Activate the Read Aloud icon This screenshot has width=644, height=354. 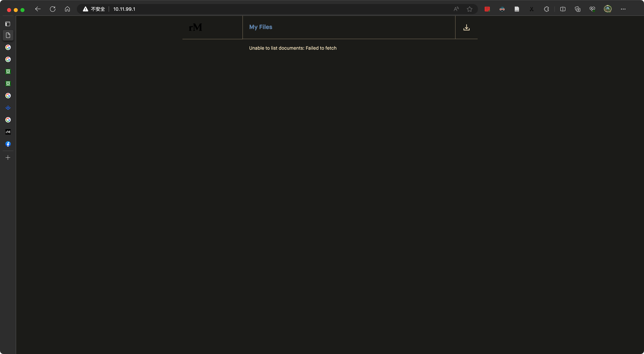pyautogui.click(x=456, y=9)
